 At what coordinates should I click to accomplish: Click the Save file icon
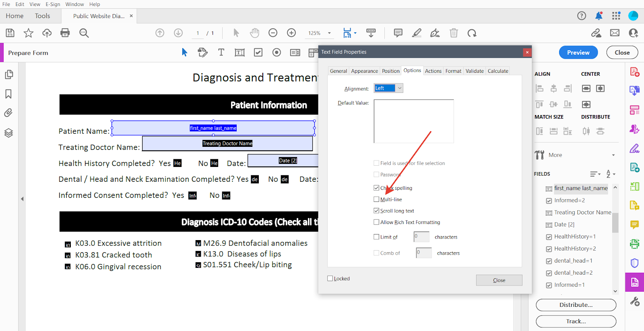pyautogui.click(x=10, y=33)
